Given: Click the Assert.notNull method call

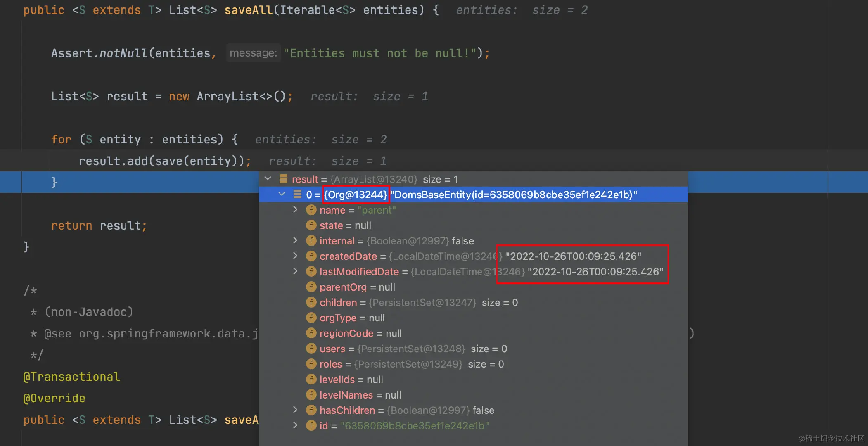Looking at the screenshot, I should click(123, 53).
